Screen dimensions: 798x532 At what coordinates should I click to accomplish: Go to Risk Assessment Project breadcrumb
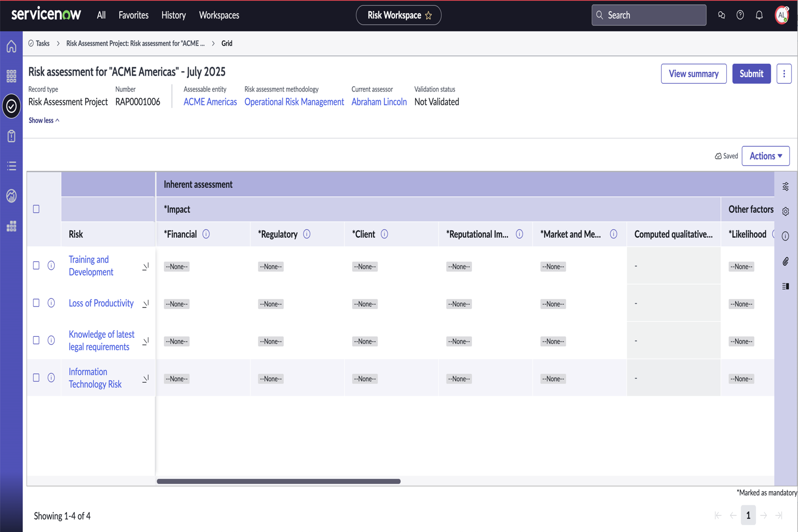(135, 44)
